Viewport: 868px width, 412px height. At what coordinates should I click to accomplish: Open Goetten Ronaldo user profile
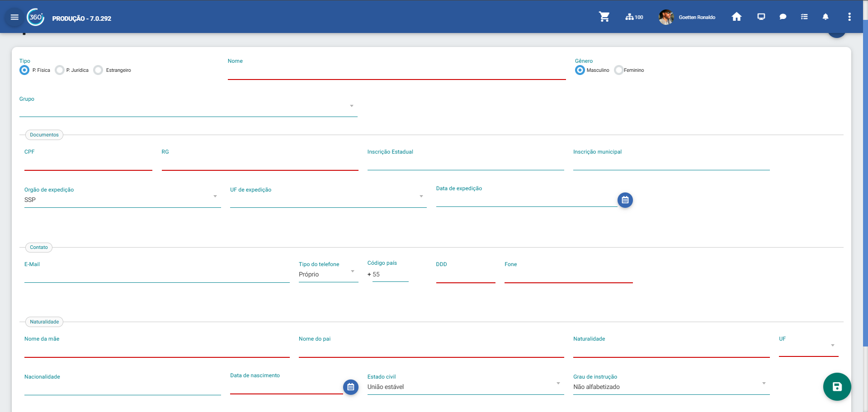pyautogui.click(x=687, y=17)
